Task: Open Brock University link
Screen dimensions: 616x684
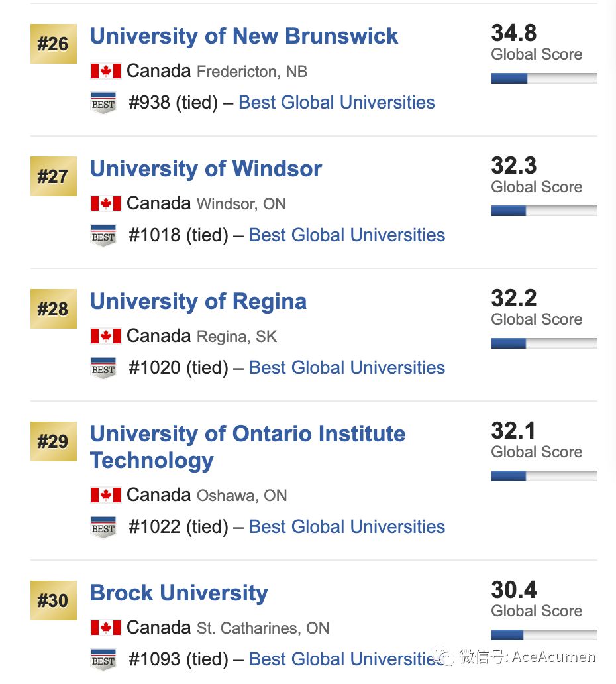Action: pyautogui.click(x=179, y=593)
